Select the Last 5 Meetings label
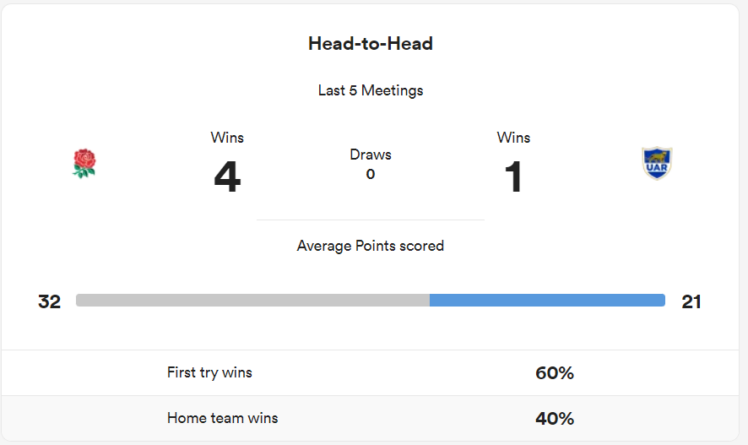 point(370,91)
